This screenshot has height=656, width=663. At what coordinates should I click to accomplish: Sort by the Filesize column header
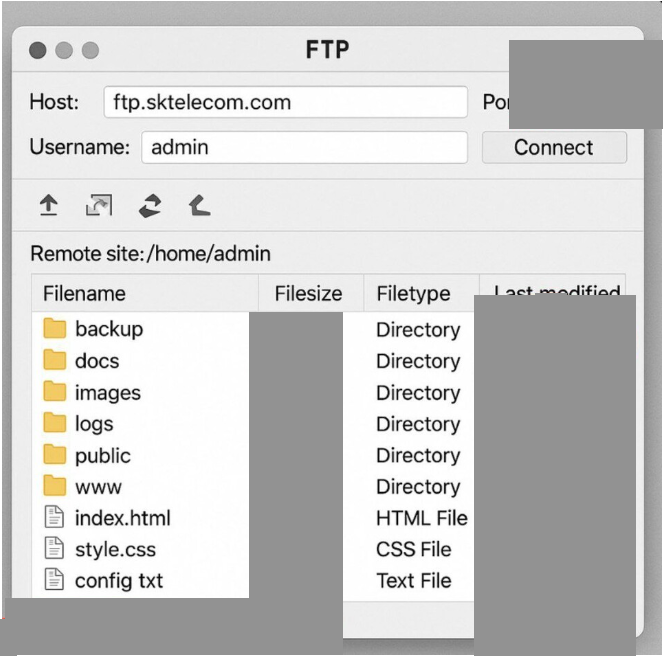311,293
